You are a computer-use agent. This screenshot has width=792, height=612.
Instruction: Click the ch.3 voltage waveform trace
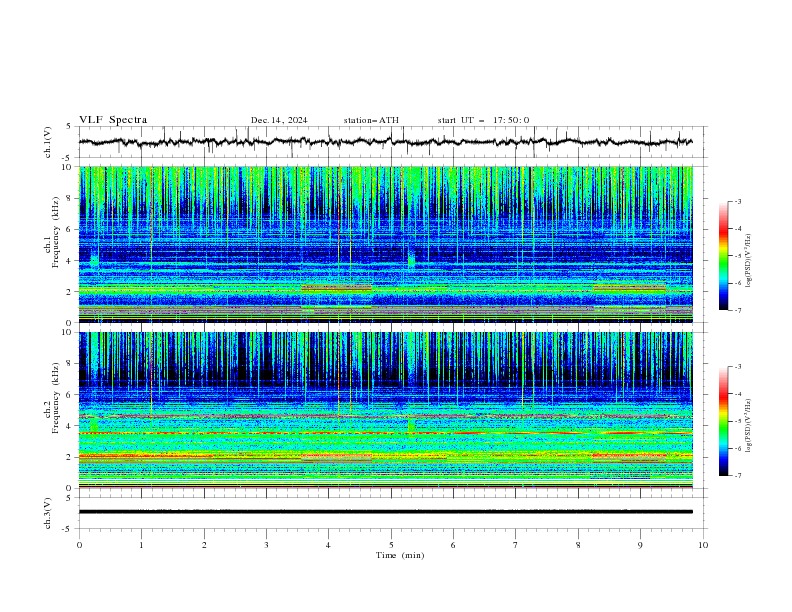[385, 512]
